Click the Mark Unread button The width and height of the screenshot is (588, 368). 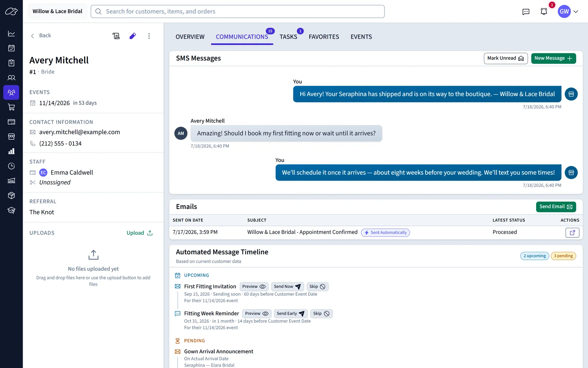point(506,58)
